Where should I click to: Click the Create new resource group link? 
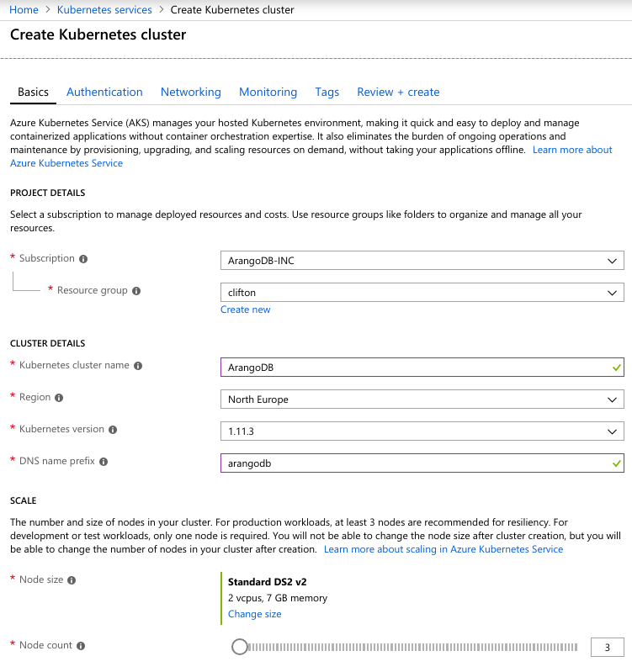point(245,310)
